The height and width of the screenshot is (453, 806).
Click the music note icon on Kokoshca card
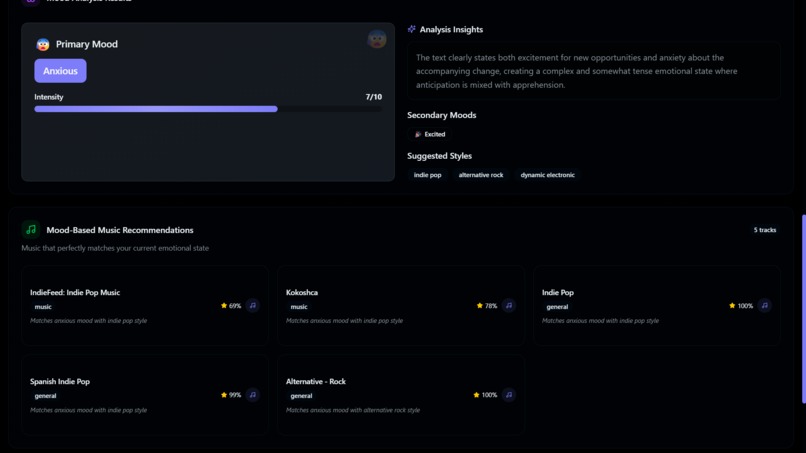pyautogui.click(x=508, y=305)
